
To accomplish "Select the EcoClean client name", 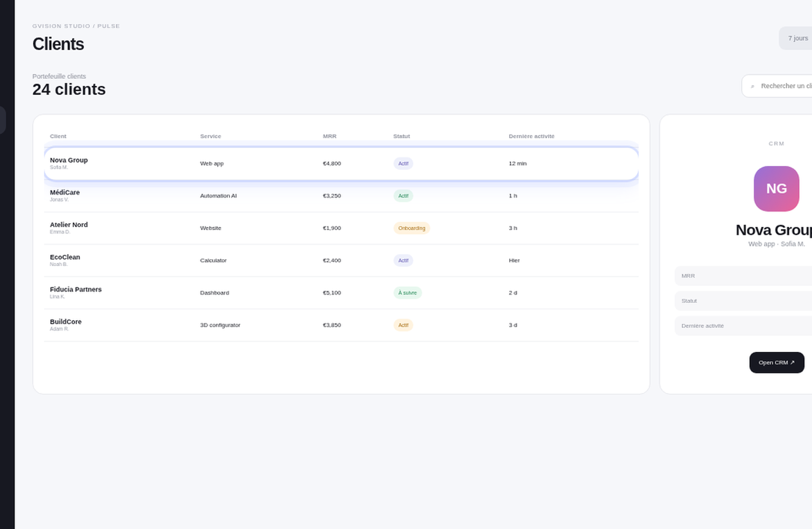I will click(x=65, y=257).
